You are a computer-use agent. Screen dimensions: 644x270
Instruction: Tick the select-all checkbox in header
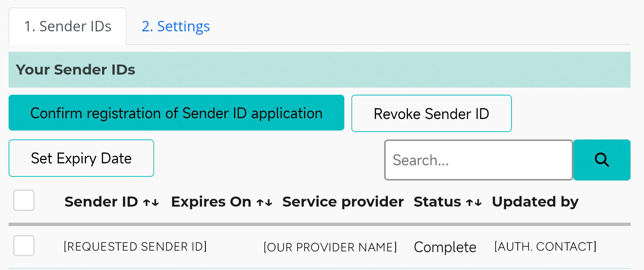point(24,200)
